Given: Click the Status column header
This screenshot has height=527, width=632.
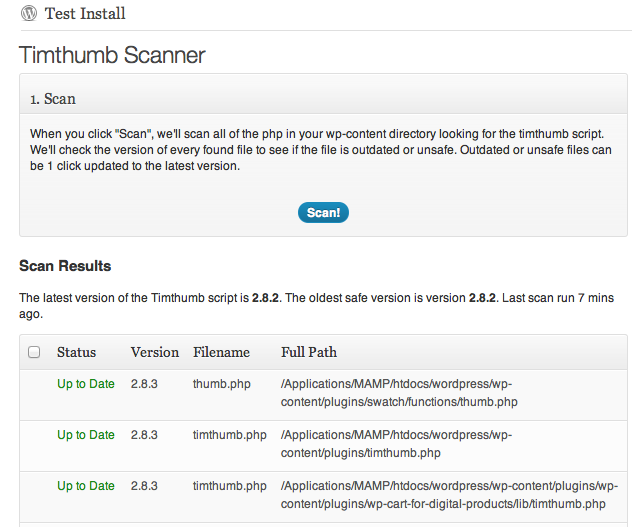Looking at the screenshot, I should (x=77, y=352).
